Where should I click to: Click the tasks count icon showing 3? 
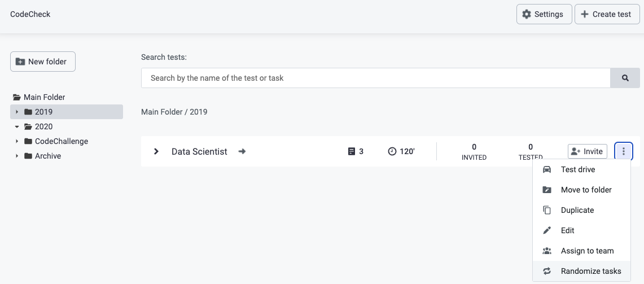coord(351,151)
